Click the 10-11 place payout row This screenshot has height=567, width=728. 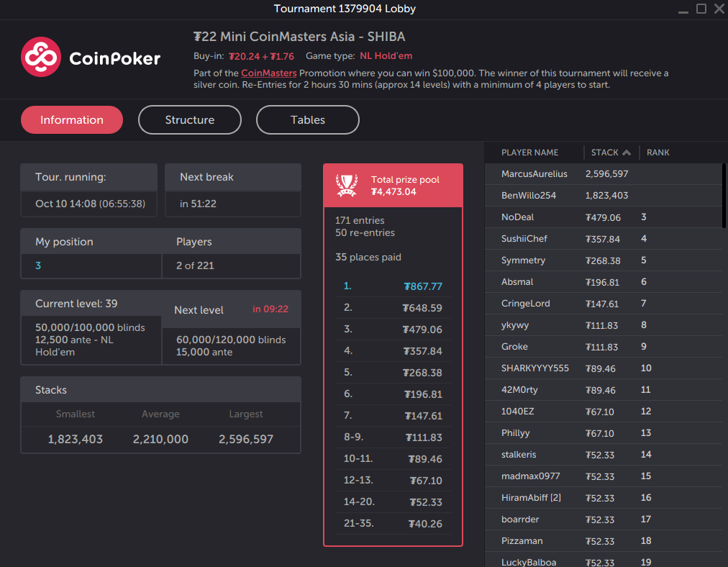coord(393,459)
